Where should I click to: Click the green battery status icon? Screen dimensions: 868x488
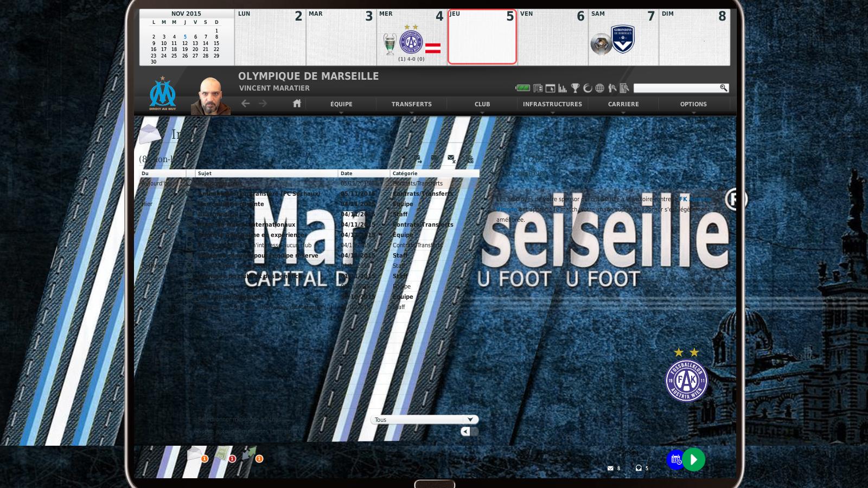pos(523,88)
